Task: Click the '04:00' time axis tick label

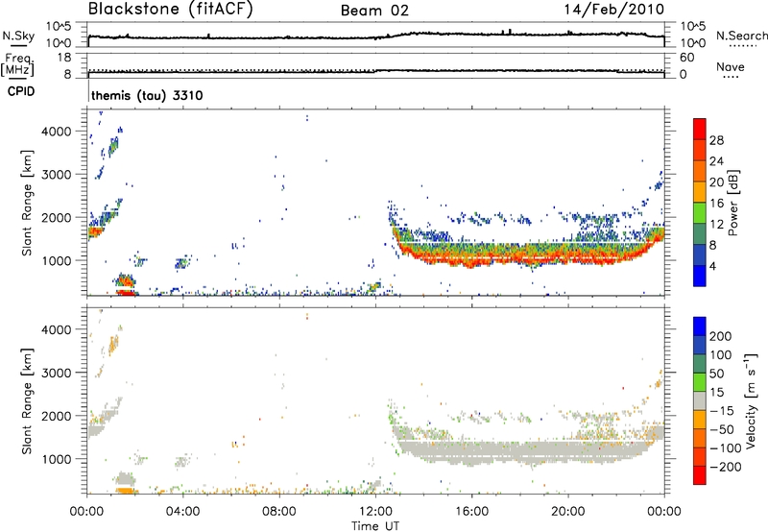Action: click(183, 512)
